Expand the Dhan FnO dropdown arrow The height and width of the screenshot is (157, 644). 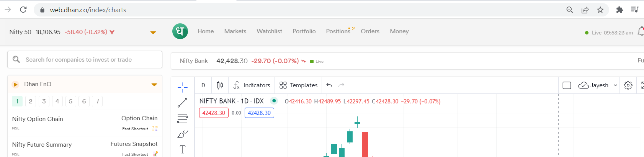tap(154, 85)
